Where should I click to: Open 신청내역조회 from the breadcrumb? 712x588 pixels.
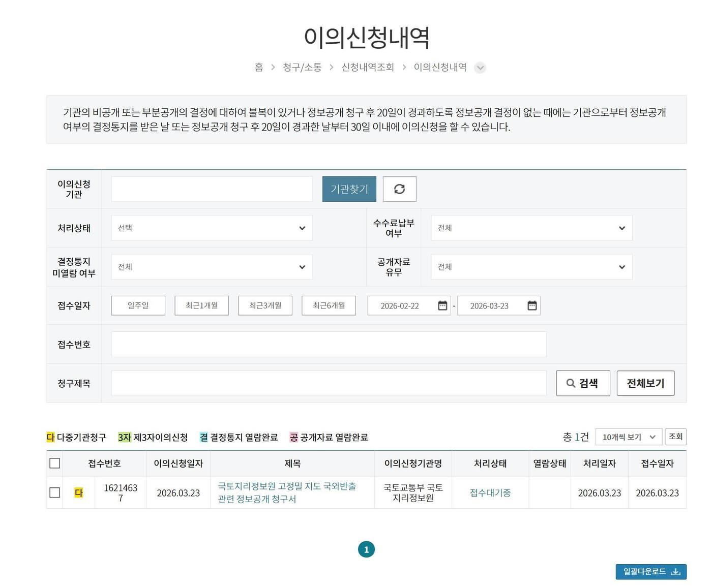coord(368,67)
